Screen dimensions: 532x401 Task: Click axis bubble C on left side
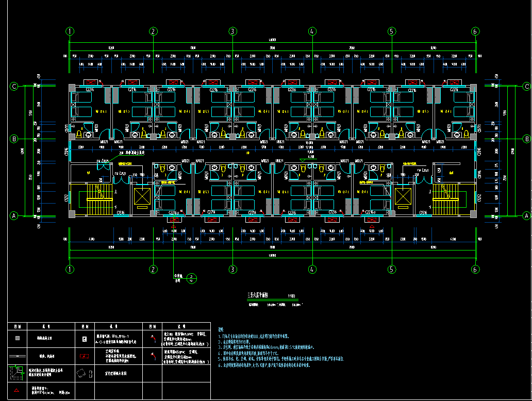pos(15,86)
